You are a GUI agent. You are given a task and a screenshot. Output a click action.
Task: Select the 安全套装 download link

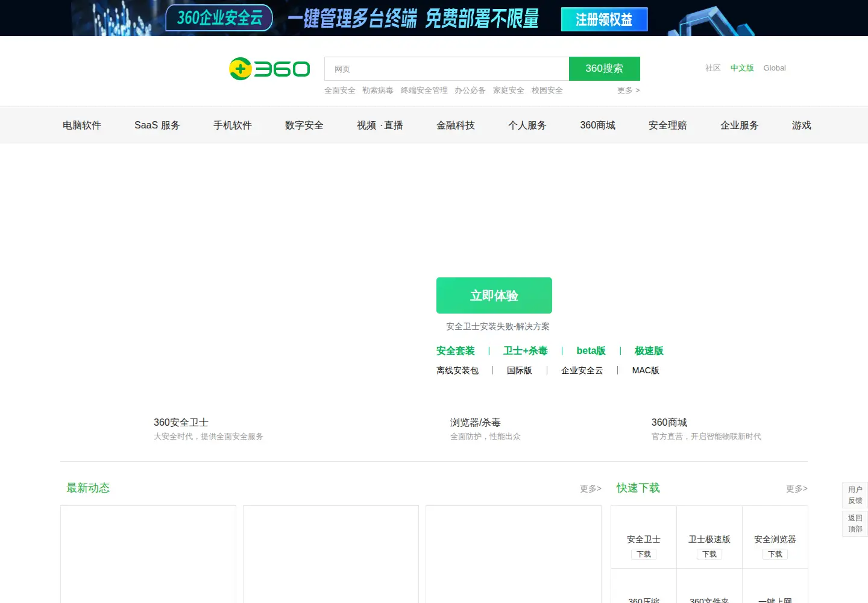coord(456,351)
